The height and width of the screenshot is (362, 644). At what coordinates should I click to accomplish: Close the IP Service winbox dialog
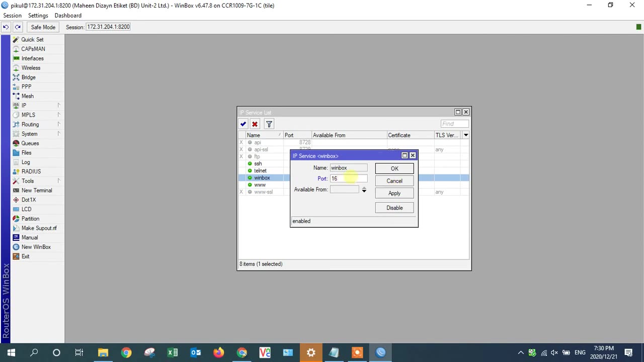point(413,155)
